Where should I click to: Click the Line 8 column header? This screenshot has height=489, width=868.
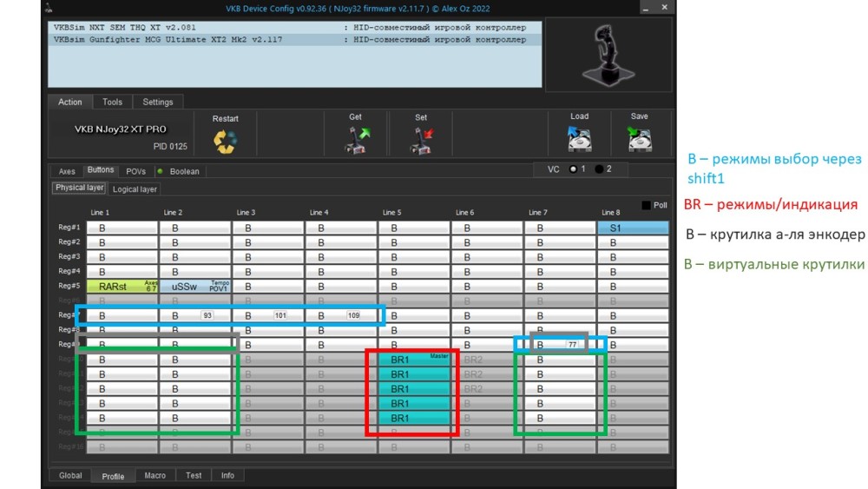[x=611, y=212]
